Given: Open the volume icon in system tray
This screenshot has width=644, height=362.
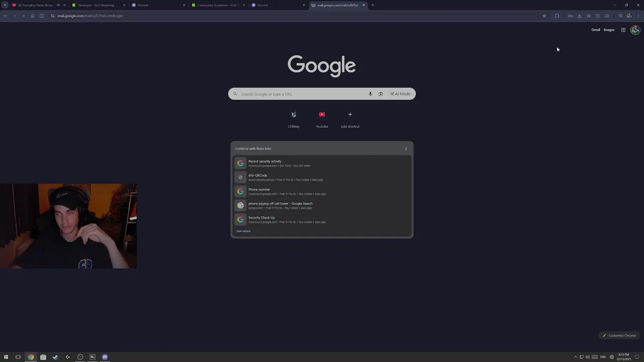Looking at the screenshot, I should (x=588, y=357).
